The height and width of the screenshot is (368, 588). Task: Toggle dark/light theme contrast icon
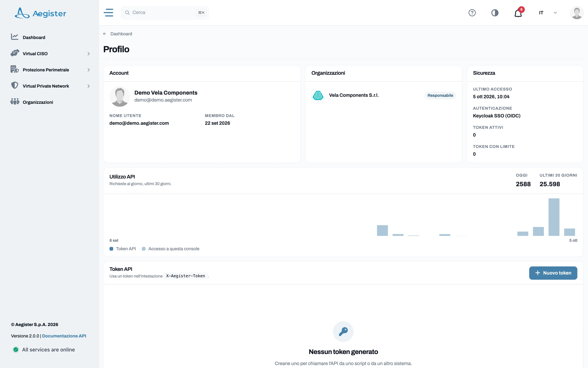pyautogui.click(x=495, y=13)
